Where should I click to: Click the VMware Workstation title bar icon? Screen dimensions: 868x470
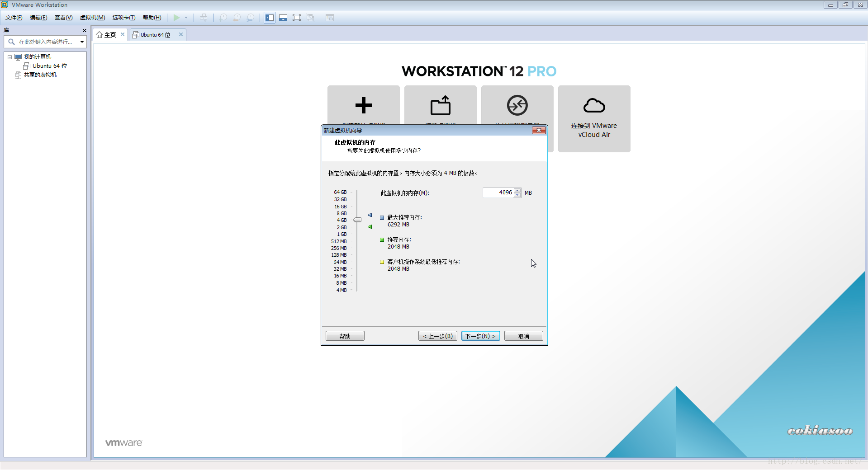tap(5, 5)
